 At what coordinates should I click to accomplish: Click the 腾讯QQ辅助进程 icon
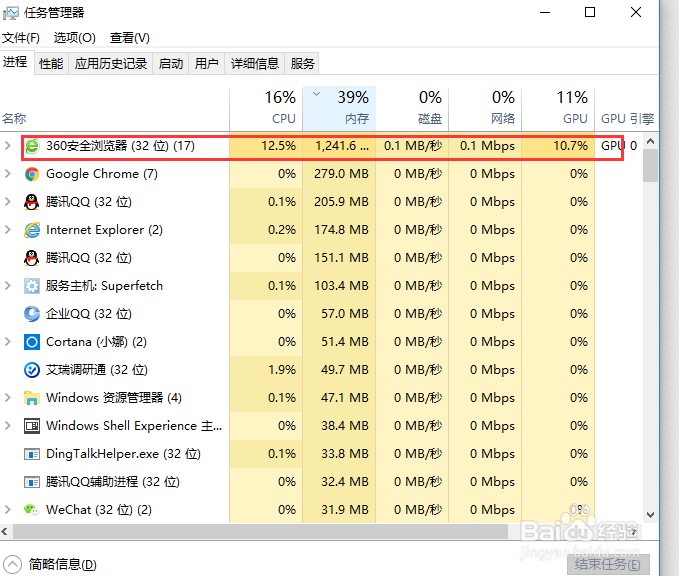click(32, 482)
